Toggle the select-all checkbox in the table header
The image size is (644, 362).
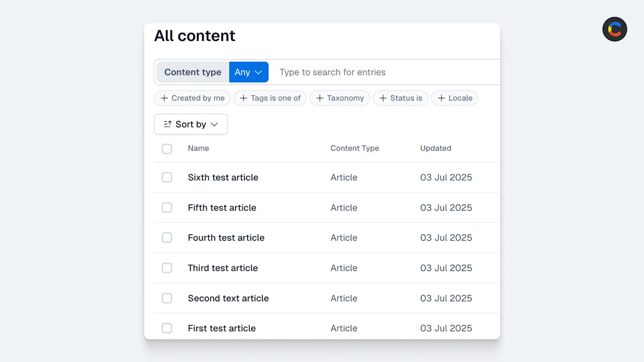point(167,148)
